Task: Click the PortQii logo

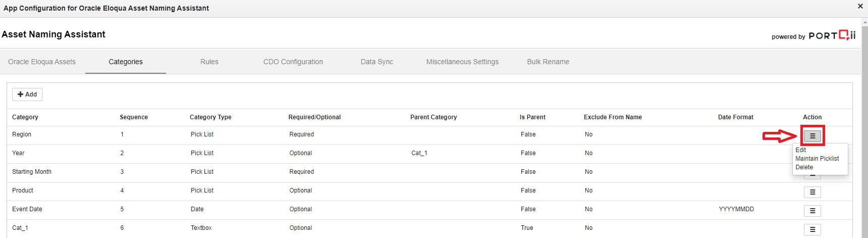Action: (x=832, y=35)
